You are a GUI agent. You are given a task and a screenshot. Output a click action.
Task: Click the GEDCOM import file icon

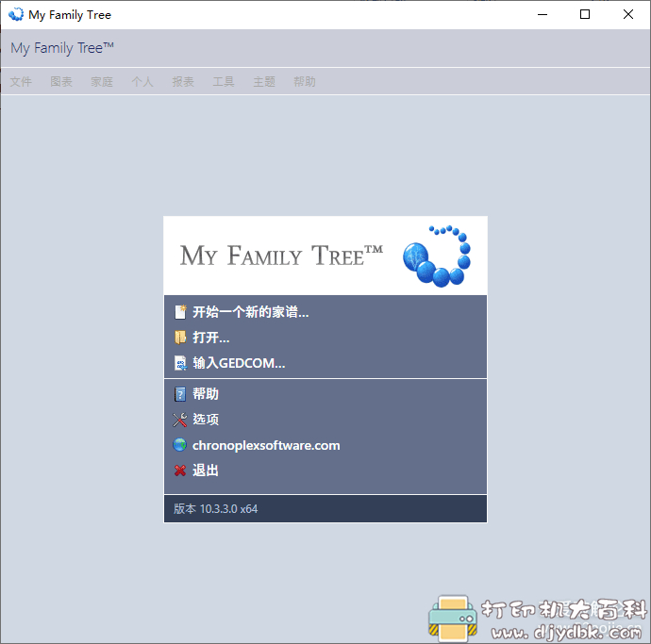[x=180, y=363]
